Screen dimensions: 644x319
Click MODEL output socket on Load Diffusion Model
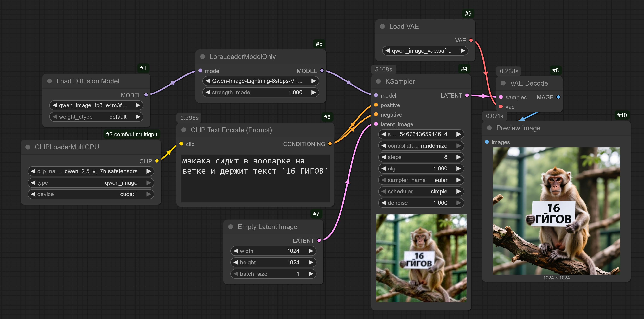[146, 95]
